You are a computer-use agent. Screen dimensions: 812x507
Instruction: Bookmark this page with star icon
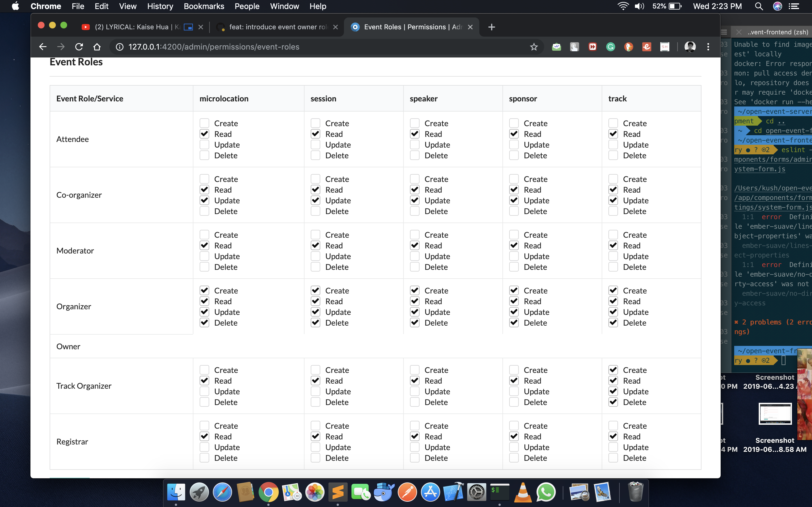click(533, 46)
